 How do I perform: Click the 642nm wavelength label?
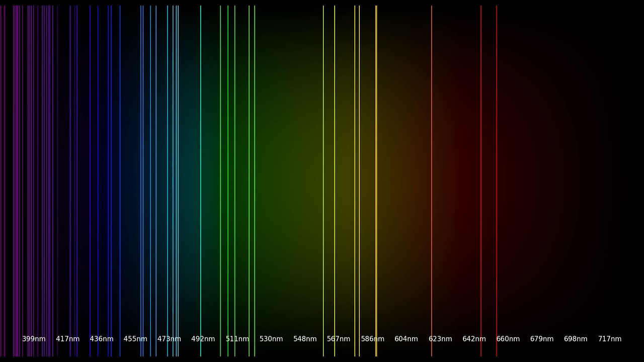click(x=474, y=339)
